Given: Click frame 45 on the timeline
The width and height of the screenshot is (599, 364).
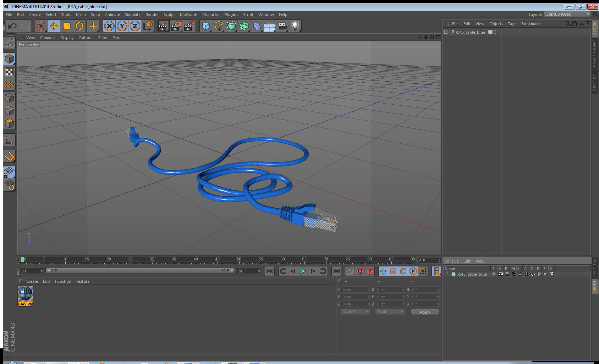Looking at the screenshot, I should (x=217, y=260).
